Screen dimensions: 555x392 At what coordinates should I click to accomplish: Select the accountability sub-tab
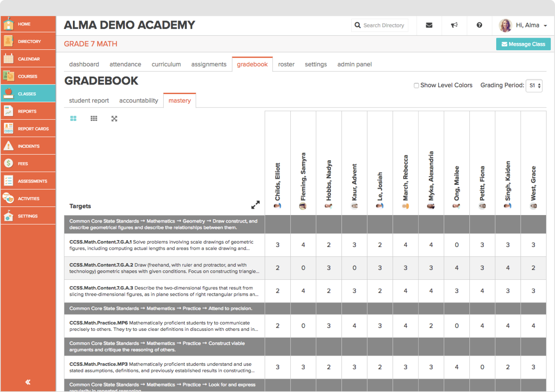[x=139, y=101]
